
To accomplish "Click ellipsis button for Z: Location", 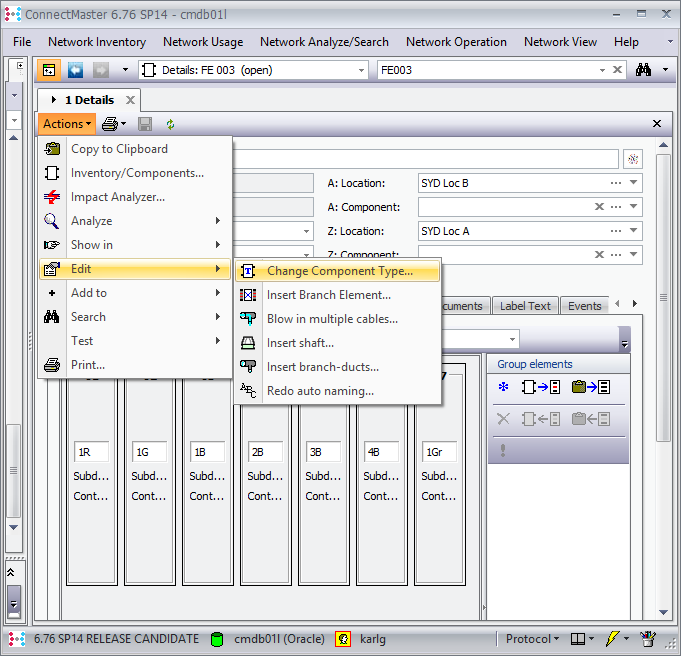I will [616, 231].
